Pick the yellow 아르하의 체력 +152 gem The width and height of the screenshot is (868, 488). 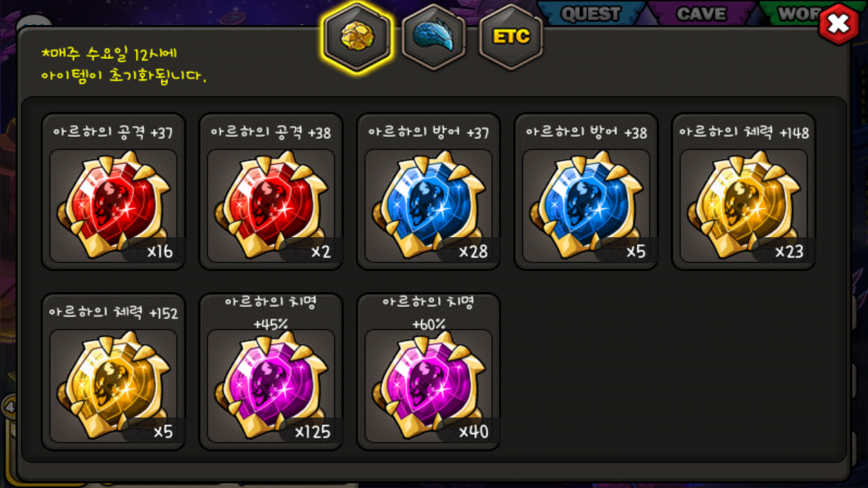click(x=113, y=371)
